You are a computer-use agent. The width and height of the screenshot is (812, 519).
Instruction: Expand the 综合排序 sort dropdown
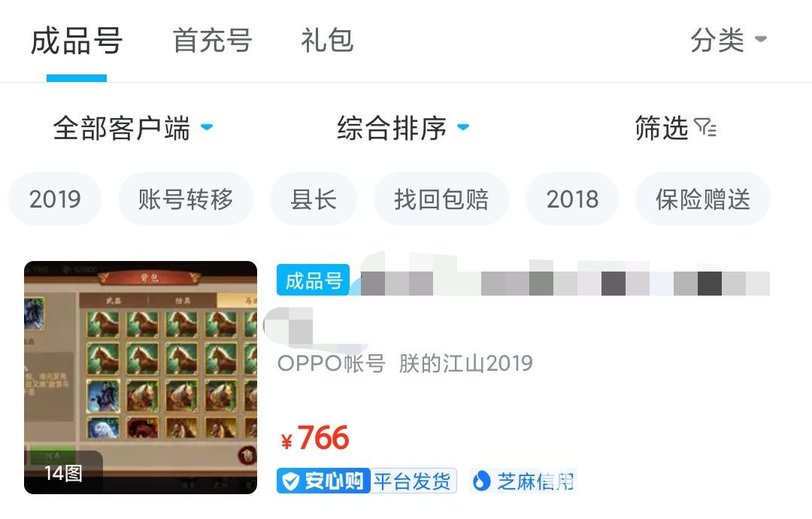point(404,128)
